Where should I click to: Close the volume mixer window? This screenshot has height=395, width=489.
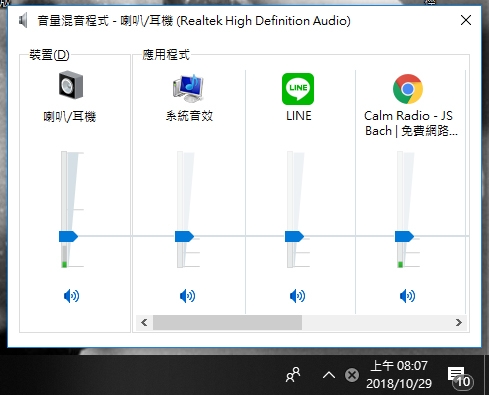[466, 20]
